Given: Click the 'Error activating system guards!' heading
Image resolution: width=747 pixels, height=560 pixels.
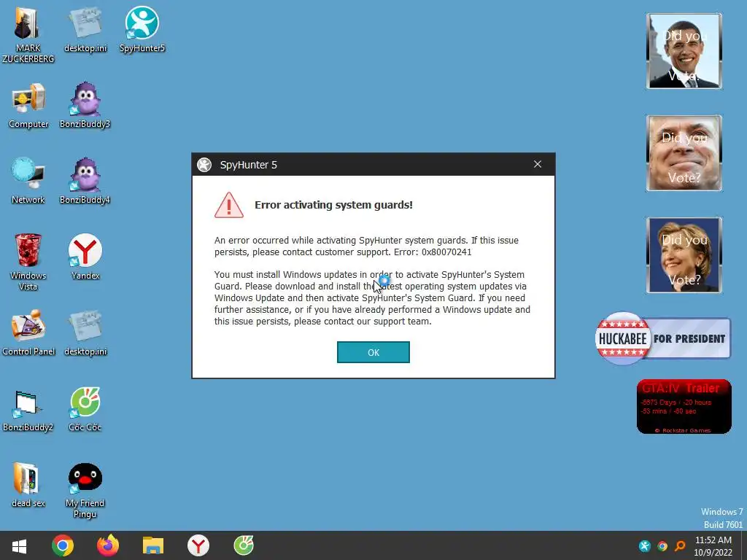Looking at the screenshot, I should point(333,205).
